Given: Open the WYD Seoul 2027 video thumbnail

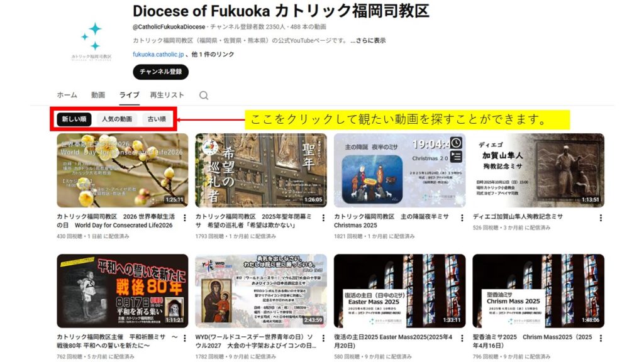Looking at the screenshot, I should (261, 290).
